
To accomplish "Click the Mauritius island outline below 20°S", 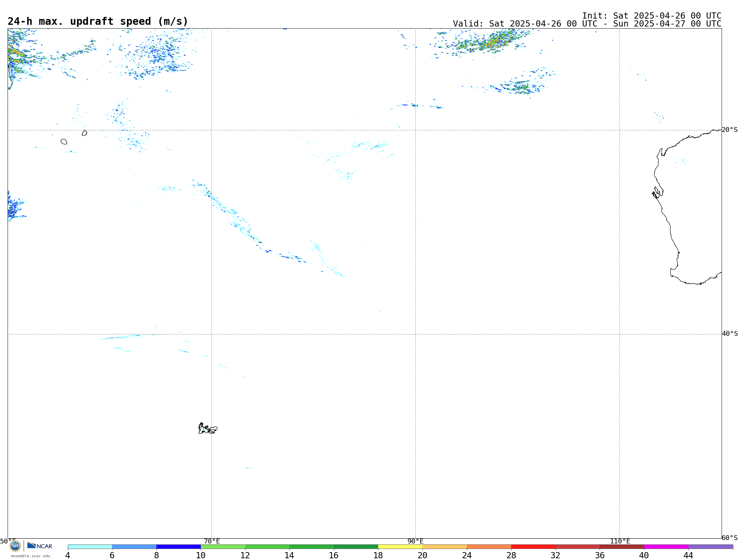I will click(x=84, y=133).
